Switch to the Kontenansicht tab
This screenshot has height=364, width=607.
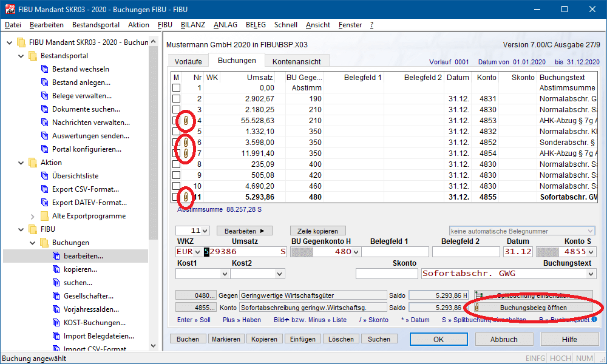297,61
